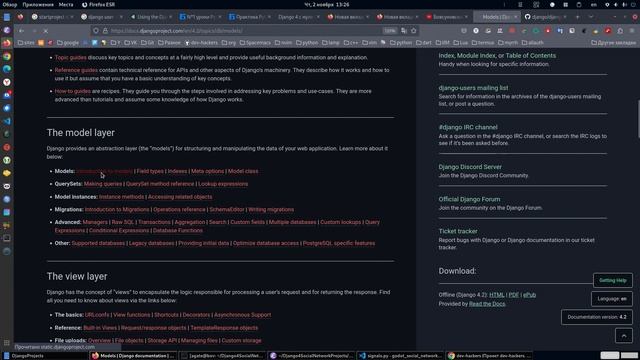Open the 'Making queries' link
The width and height of the screenshot is (640, 360).
pyautogui.click(x=103, y=184)
